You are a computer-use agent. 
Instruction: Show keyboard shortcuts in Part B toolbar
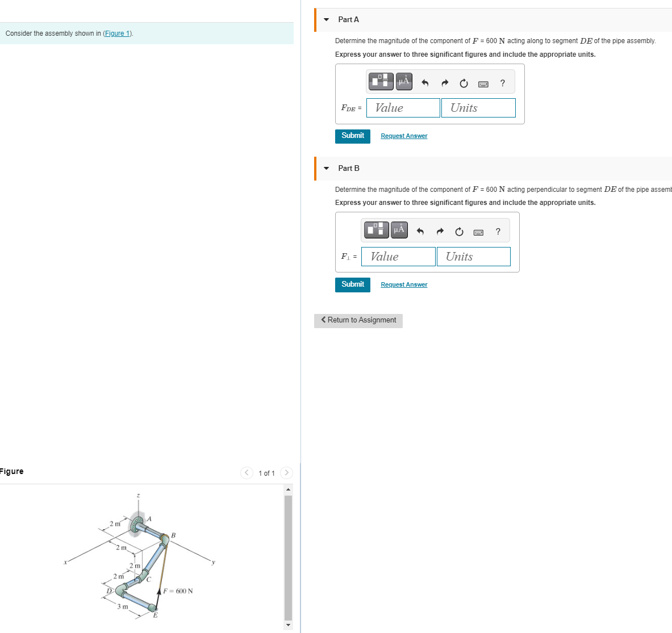(x=478, y=233)
